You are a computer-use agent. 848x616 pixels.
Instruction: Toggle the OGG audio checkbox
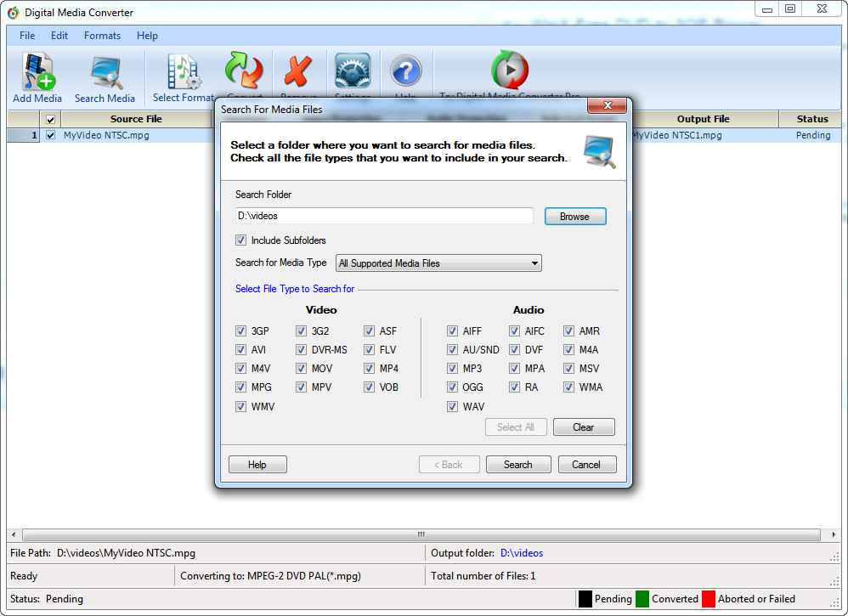point(452,387)
